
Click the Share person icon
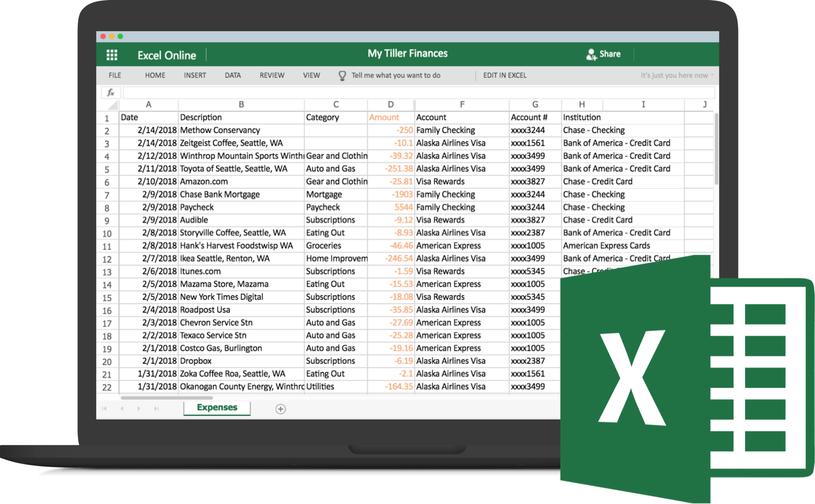point(591,54)
